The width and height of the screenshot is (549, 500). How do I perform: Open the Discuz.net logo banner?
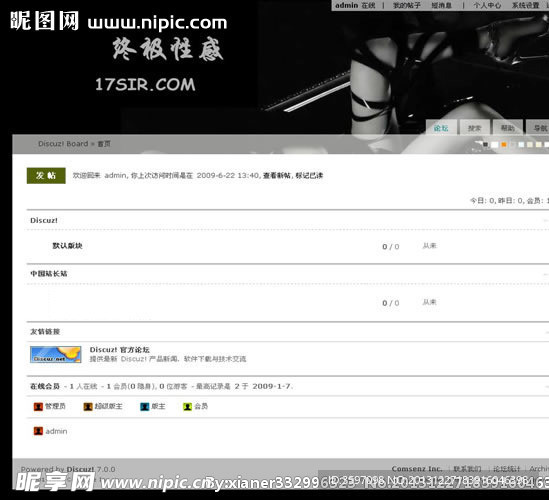(56, 354)
